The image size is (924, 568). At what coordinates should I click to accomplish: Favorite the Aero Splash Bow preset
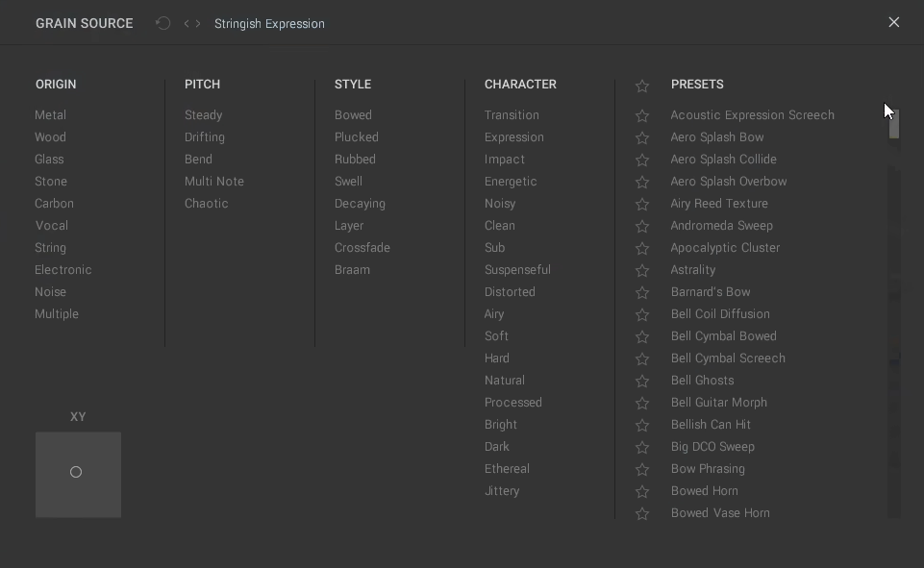pyautogui.click(x=641, y=136)
